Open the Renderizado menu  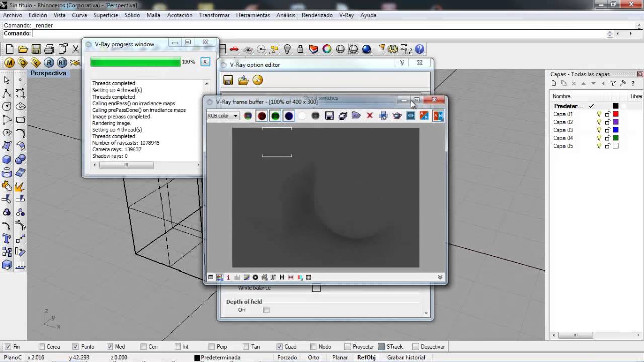[317, 15]
